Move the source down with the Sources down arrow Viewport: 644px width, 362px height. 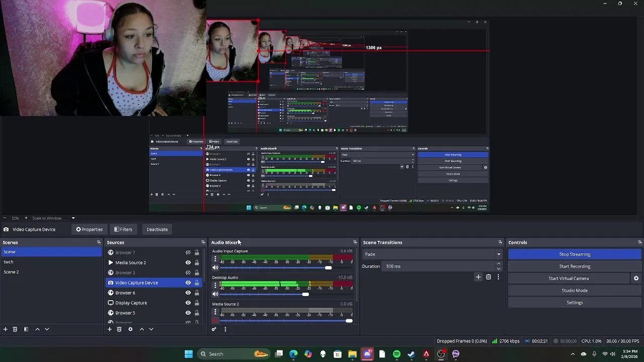[x=151, y=329]
